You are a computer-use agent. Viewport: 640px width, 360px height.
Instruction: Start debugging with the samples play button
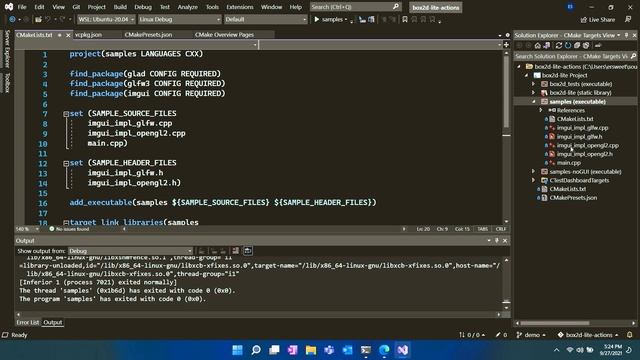point(316,19)
